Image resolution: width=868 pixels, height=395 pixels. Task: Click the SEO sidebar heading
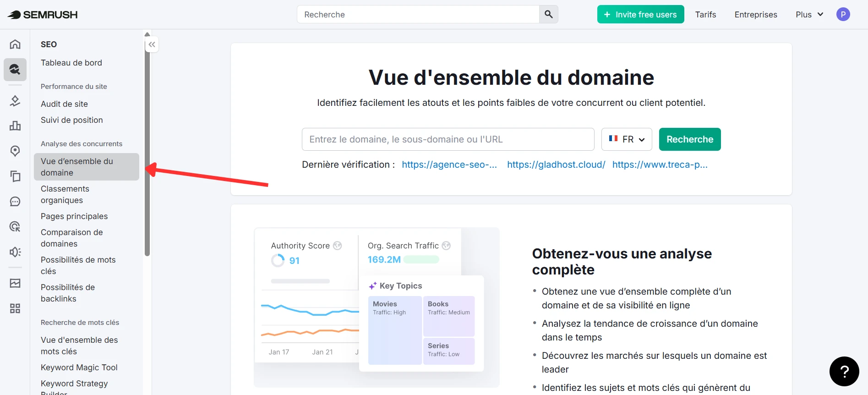[x=49, y=44]
